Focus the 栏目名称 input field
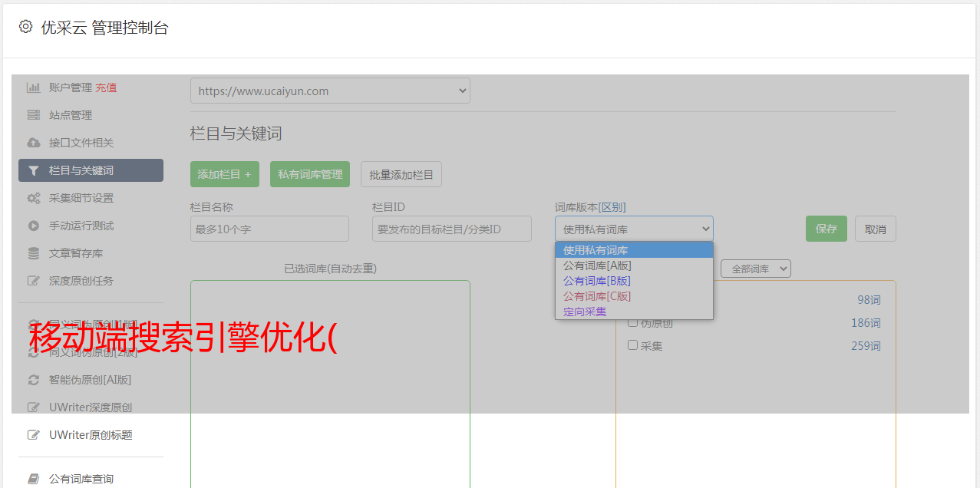Screen dimensions: 980x488 [269, 229]
